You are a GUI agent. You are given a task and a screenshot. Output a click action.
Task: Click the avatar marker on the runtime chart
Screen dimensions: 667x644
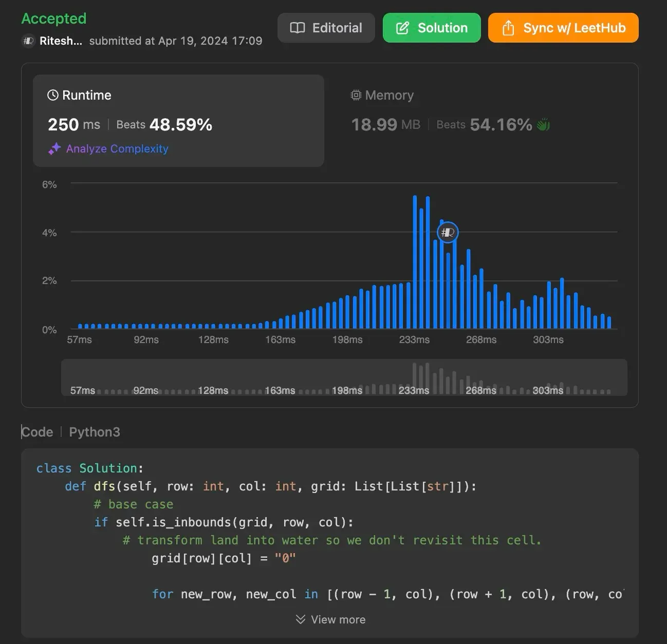448,233
